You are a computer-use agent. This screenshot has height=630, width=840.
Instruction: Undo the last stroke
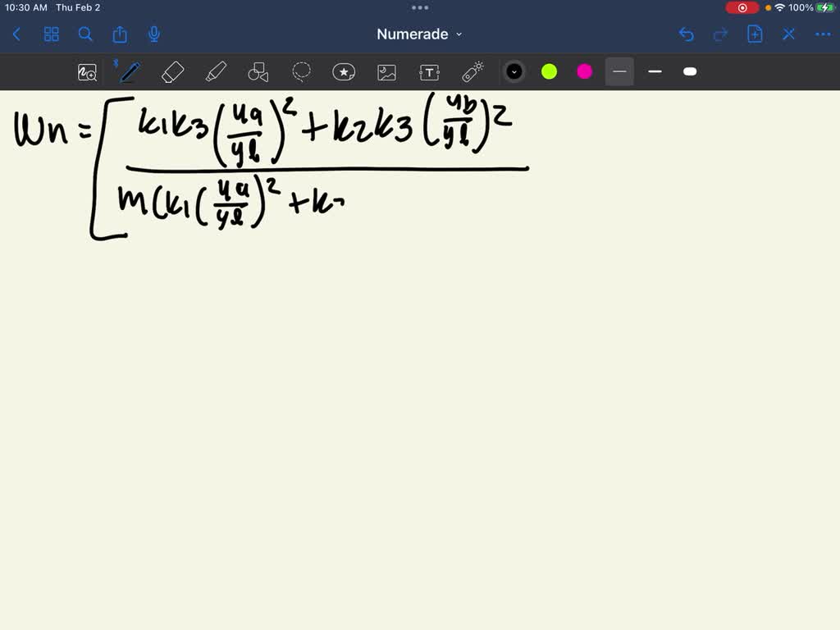(x=687, y=34)
